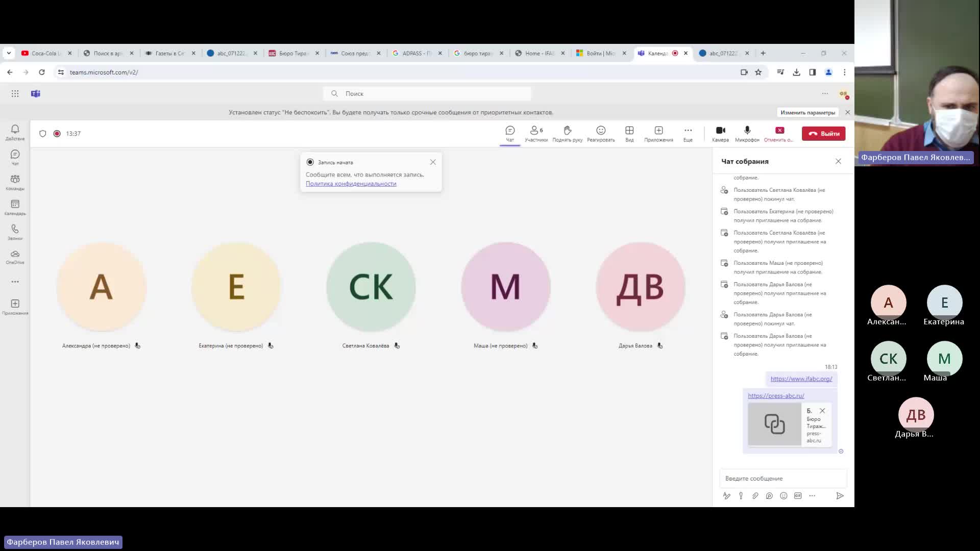Click the recording indicator icon

tap(57, 134)
